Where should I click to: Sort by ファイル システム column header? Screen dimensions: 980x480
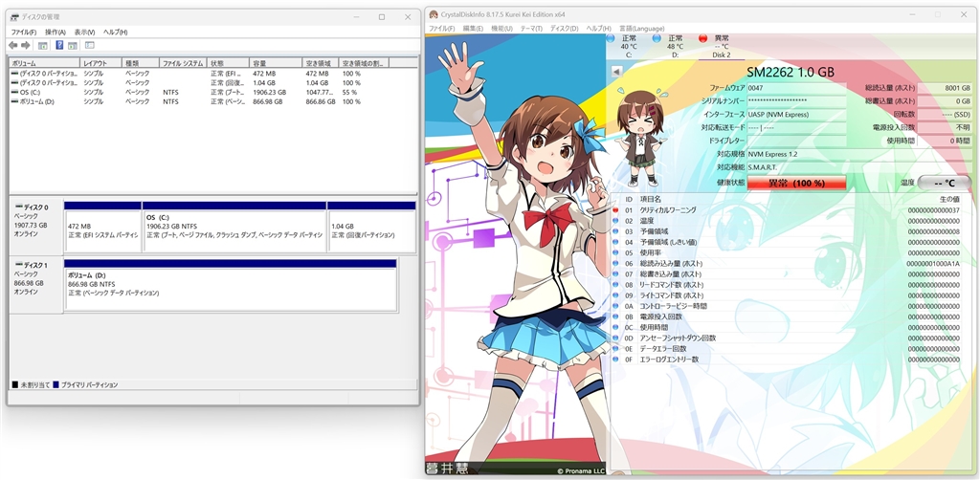183,64
